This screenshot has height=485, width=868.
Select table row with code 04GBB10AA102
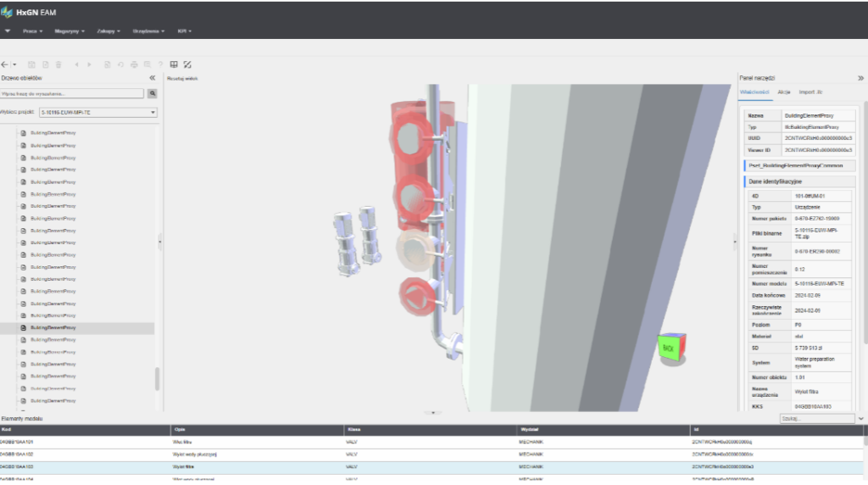coord(431,454)
